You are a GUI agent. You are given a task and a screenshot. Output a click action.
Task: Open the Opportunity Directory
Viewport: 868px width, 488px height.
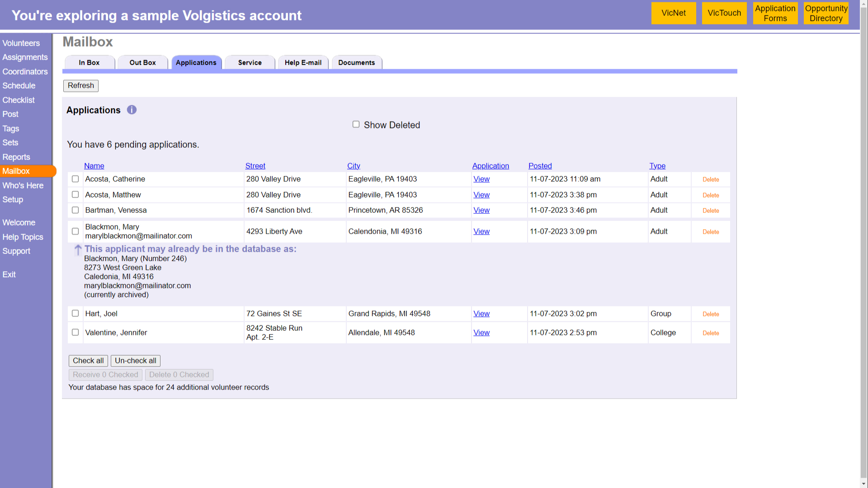826,13
